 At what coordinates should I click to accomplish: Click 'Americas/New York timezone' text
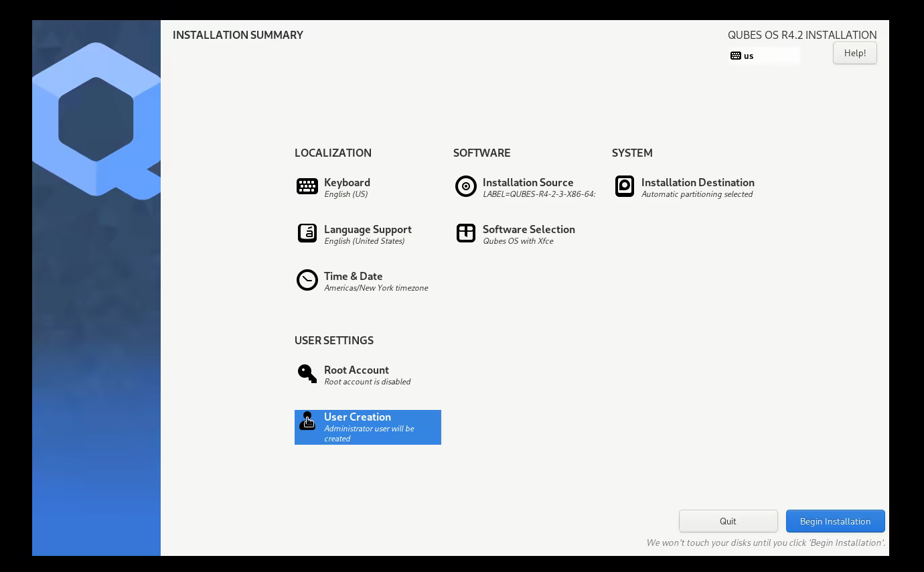point(376,288)
